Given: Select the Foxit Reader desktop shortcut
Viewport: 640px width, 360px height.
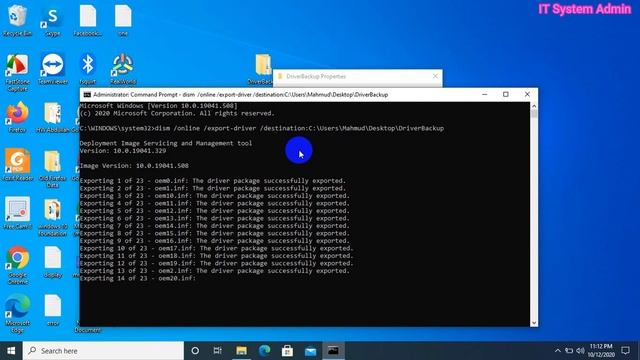Looking at the screenshot, I should coord(17,165).
